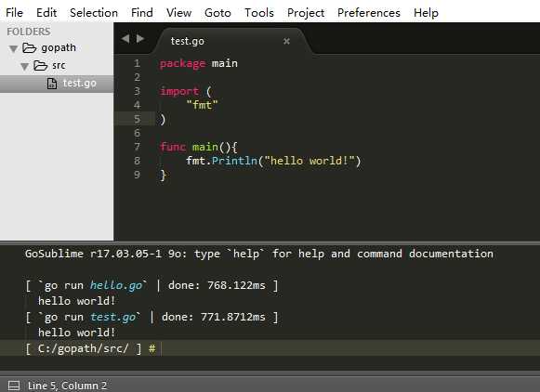The height and width of the screenshot is (392, 540).
Task: Collapse the src folder arrow
Action: click(24, 66)
